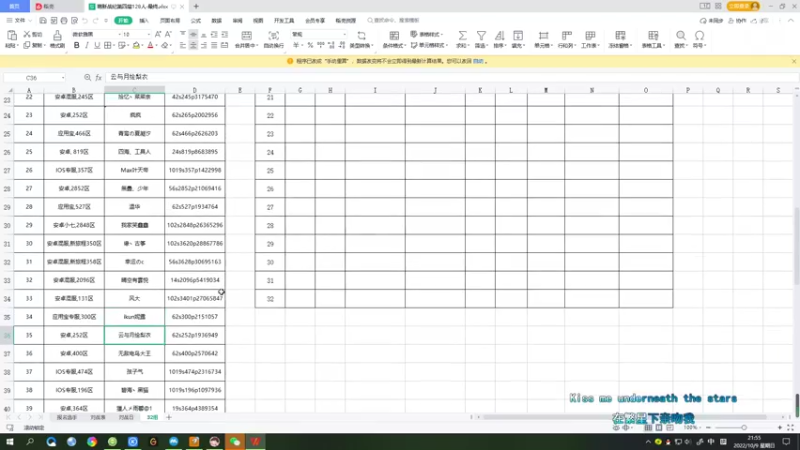Increase font size with larger A icon
Viewport: 800px width, 450px height.
point(158,34)
